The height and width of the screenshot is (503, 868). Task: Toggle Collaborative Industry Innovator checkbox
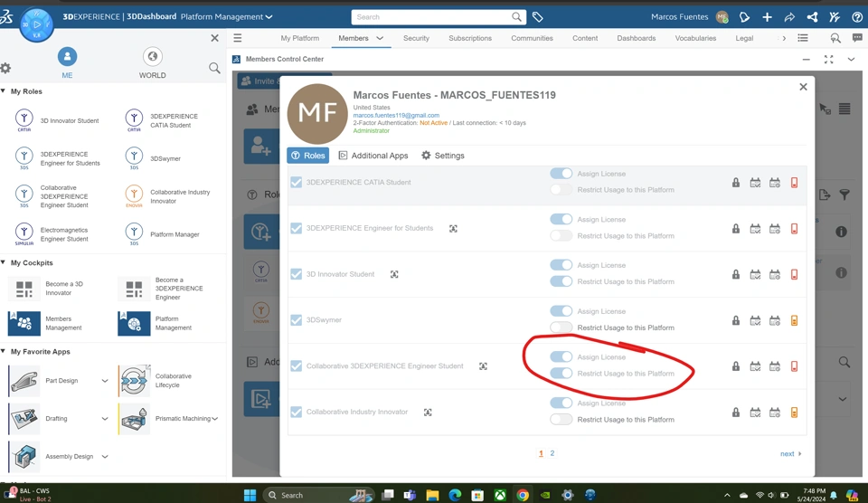pos(297,413)
